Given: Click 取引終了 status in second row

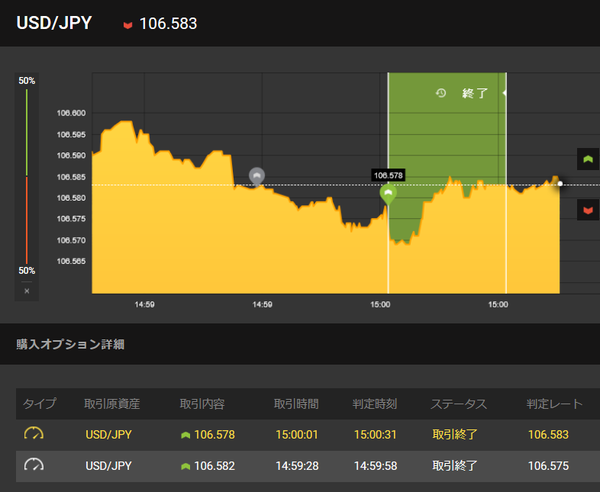Looking at the screenshot, I should [455, 466].
